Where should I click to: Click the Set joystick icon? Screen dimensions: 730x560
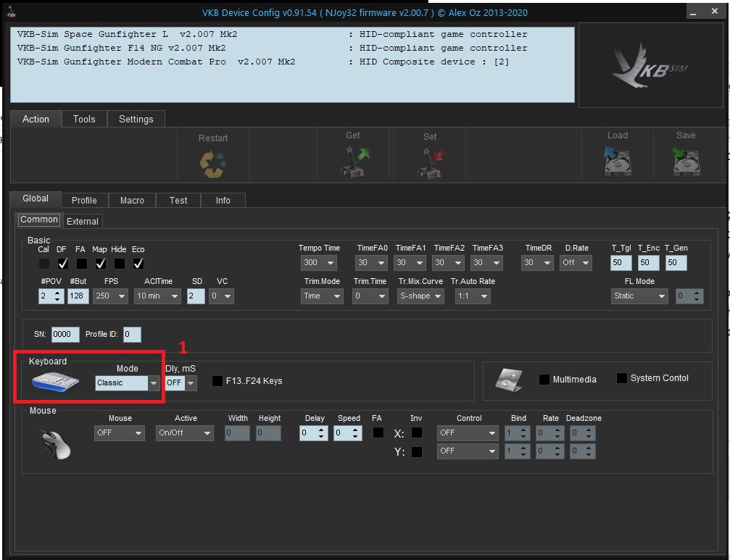pyautogui.click(x=431, y=163)
